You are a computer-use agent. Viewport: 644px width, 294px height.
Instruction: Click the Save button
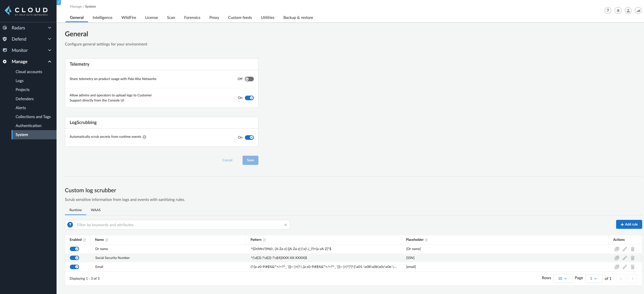pos(250,160)
